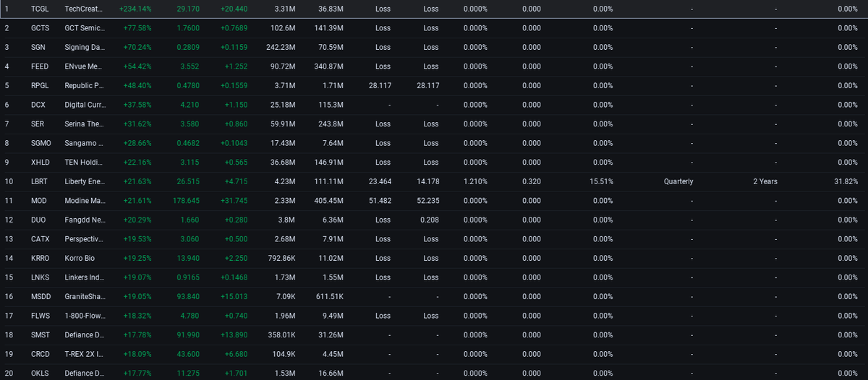This screenshot has height=380, width=868.
Task: Click the 7.09K volume cell
Action: tap(284, 296)
